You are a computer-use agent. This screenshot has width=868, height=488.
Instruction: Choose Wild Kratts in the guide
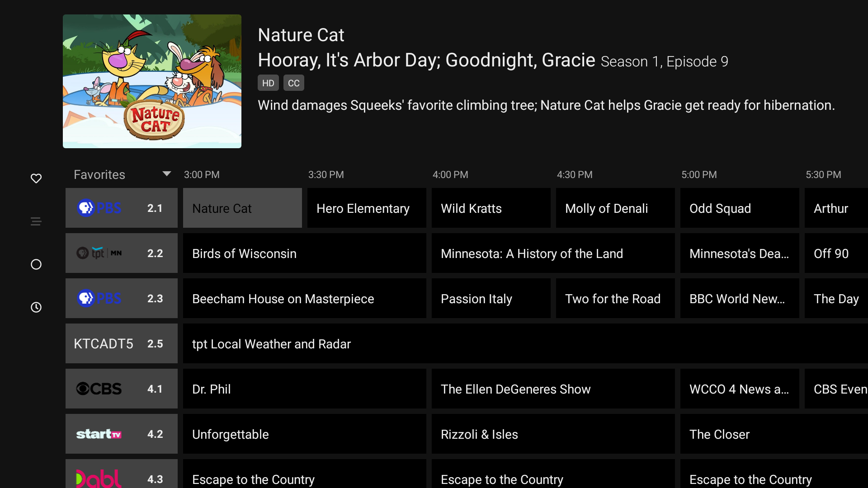(491, 208)
